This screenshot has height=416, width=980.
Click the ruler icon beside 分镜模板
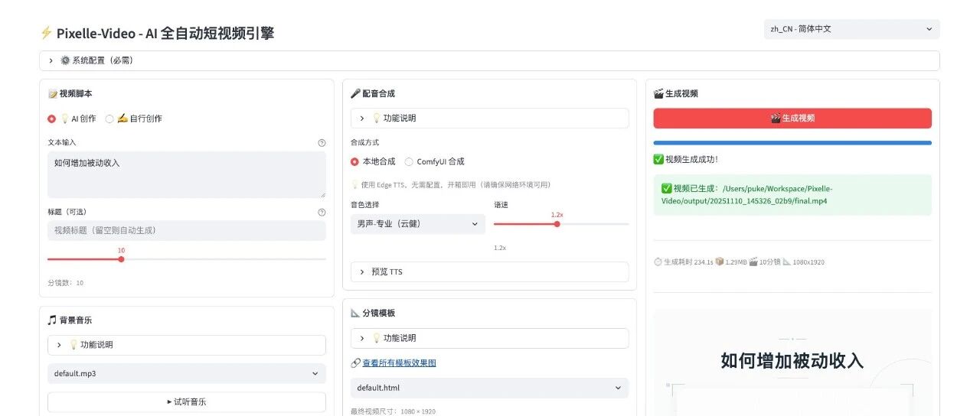(x=355, y=313)
